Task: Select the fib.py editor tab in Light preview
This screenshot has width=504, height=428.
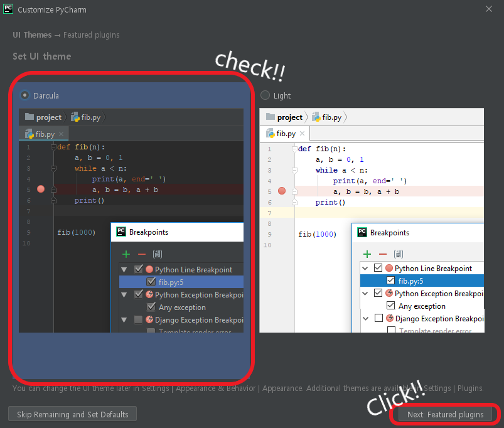Action: coord(284,133)
